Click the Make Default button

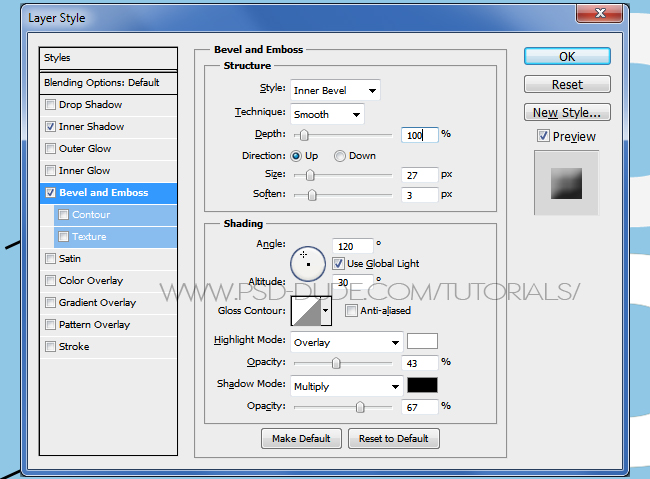pyautogui.click(x=301, y=438)
